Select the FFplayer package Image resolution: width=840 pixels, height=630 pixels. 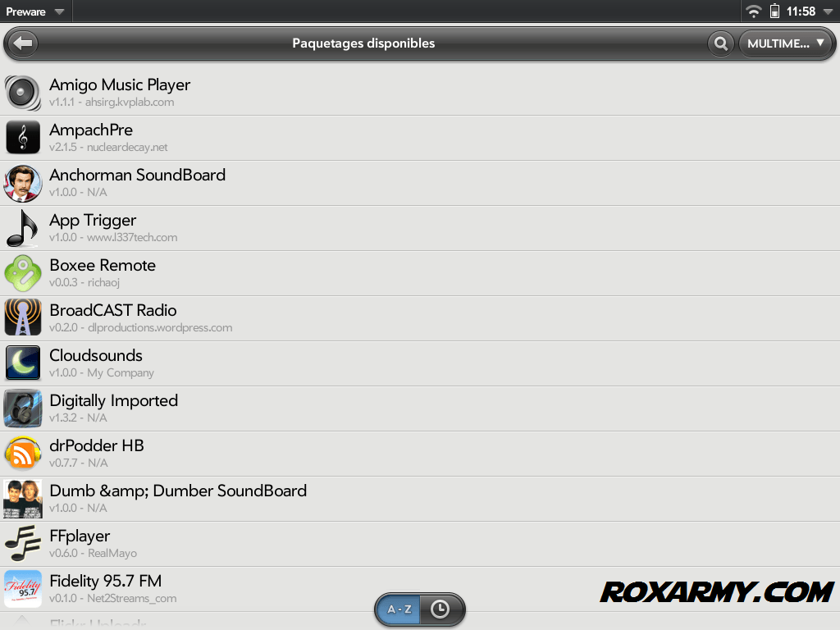tap(420, 544)
